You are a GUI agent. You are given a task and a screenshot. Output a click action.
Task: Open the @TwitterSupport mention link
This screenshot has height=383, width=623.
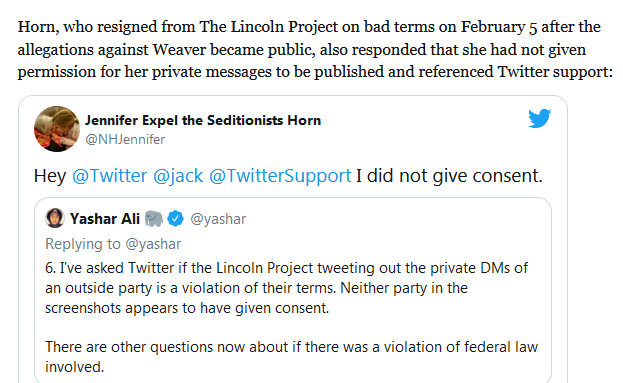click(x=280, y=176)
